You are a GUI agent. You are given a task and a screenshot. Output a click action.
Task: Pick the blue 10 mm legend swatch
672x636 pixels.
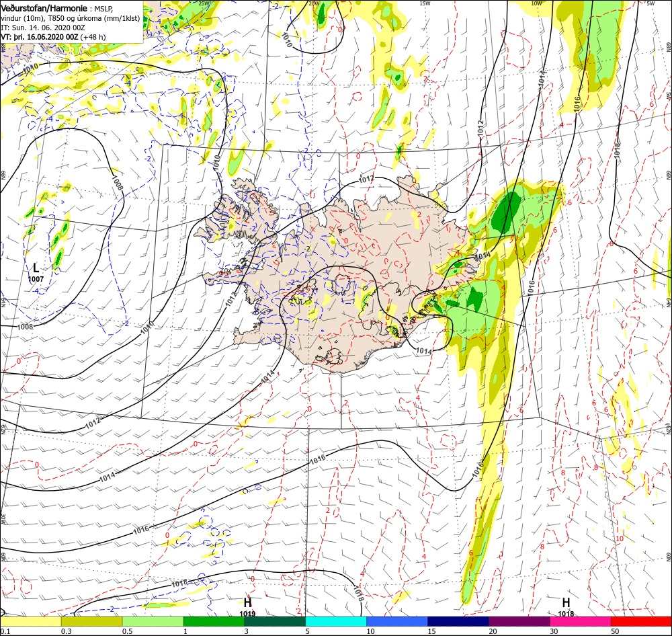pos(397,621)
